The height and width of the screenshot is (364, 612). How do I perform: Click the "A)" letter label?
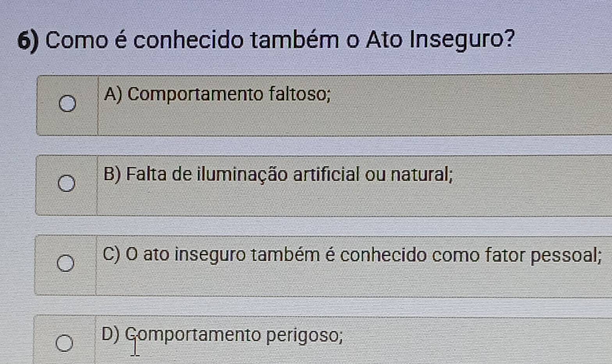[114, 95]
